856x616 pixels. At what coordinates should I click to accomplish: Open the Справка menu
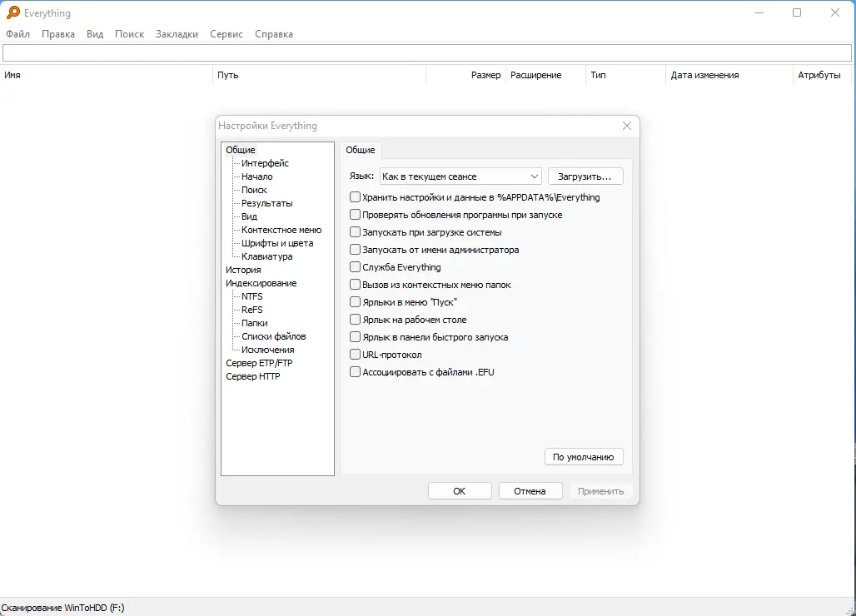[273, 34]
